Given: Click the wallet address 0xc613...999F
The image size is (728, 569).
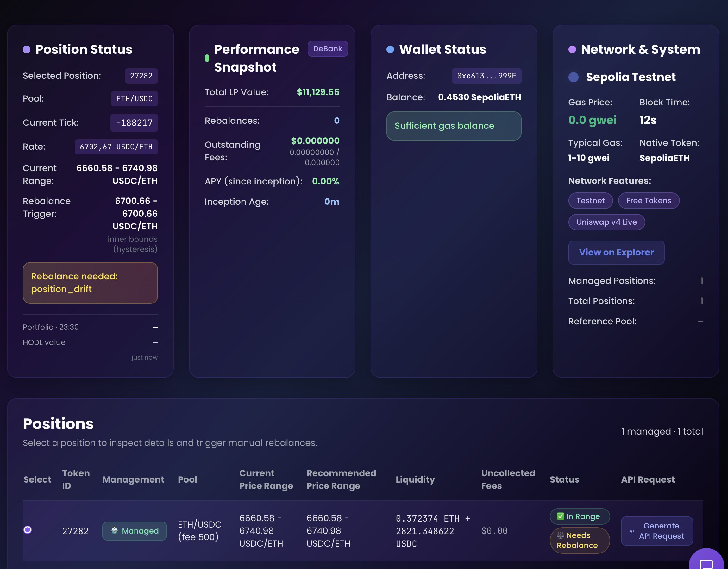Looking at the screenshot, I should tap(486, 76).
